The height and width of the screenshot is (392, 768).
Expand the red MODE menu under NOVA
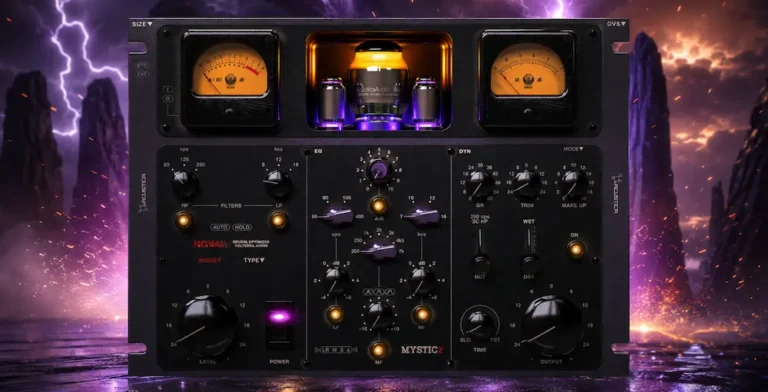click(210, 260)
